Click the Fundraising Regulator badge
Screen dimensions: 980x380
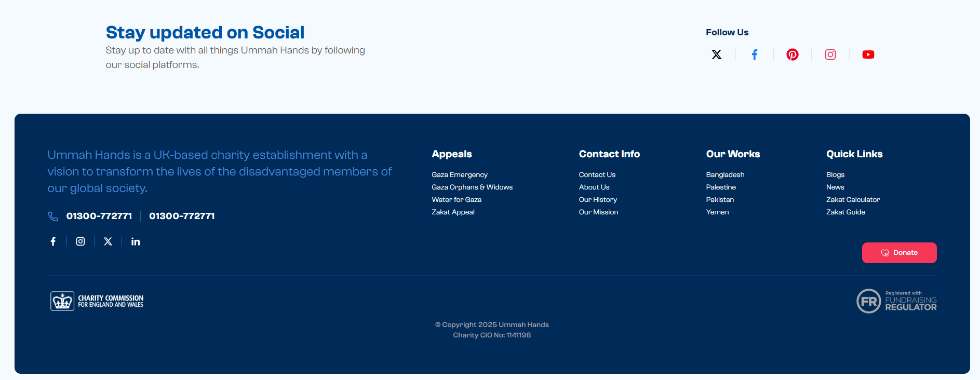[896, 301]
